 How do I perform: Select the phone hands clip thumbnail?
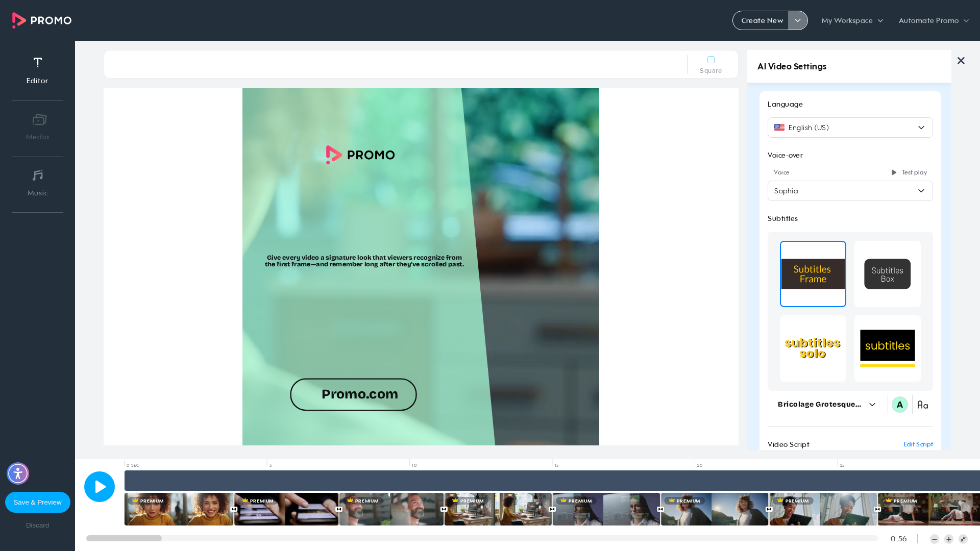click(286, 509)
